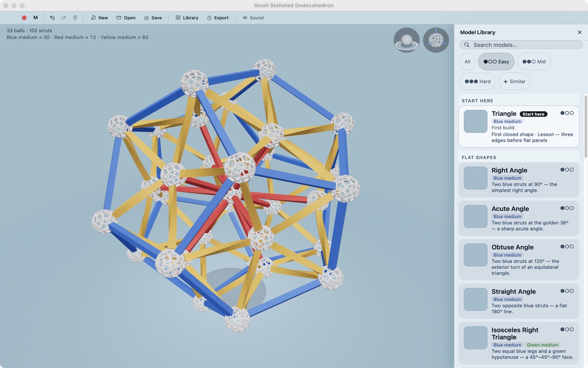Viewport: 588px width, 368px height.
Task: Create a New model
Action: click(99, 18)
